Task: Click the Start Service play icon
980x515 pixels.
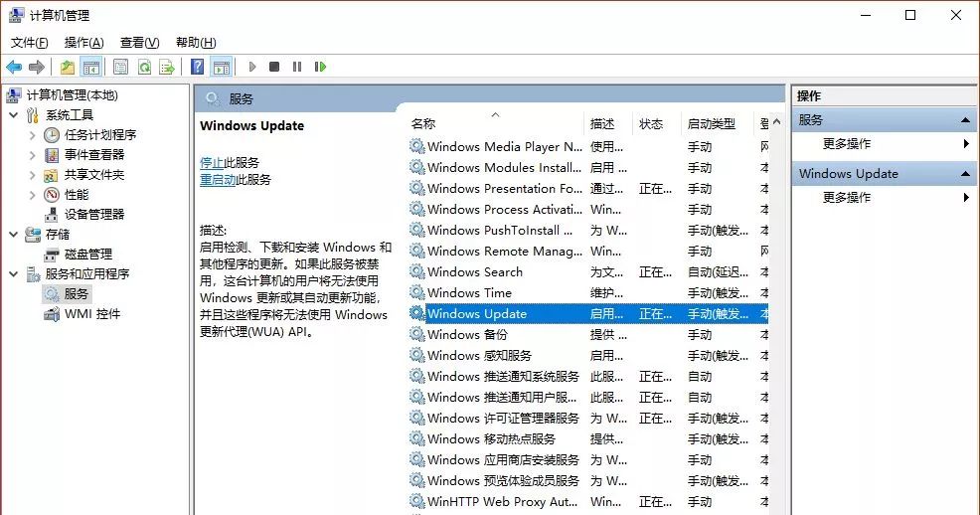Action: pyautogui.click(x=252, y=67)
